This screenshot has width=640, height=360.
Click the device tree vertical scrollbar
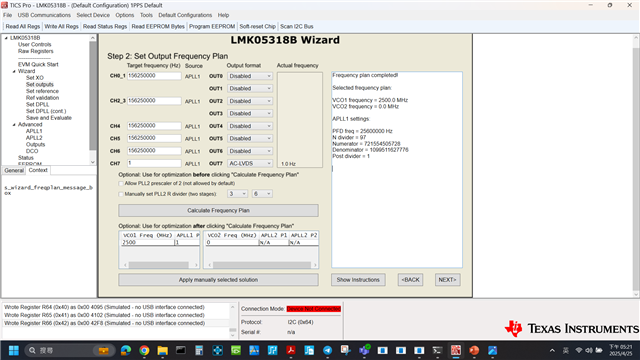click(x=93, y=100)
